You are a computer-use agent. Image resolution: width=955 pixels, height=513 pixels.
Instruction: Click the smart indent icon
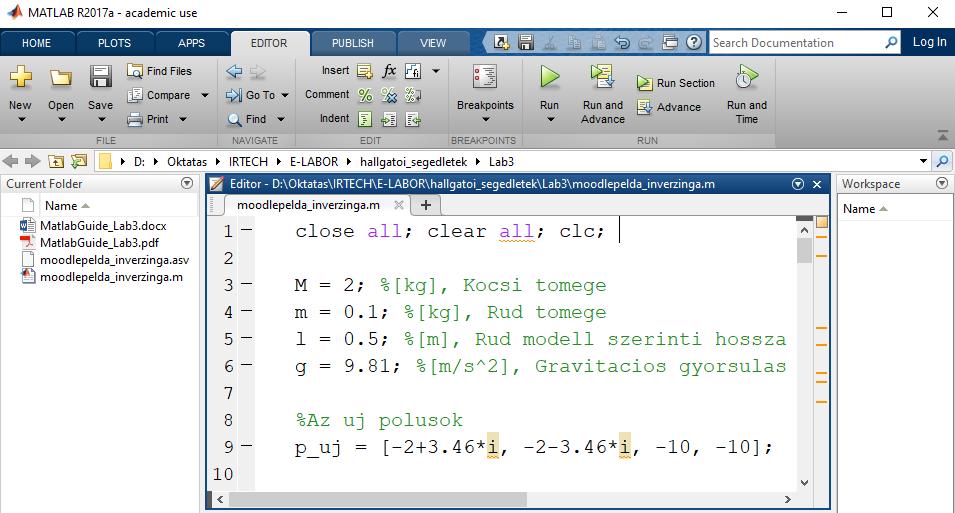[x=365, y=119]
